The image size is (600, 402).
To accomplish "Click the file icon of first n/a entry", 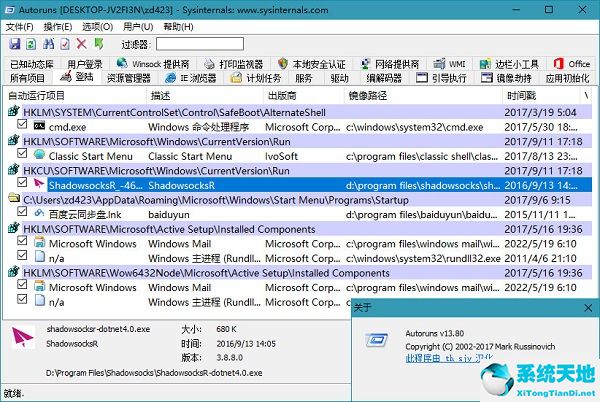I will tap(39, 257).
